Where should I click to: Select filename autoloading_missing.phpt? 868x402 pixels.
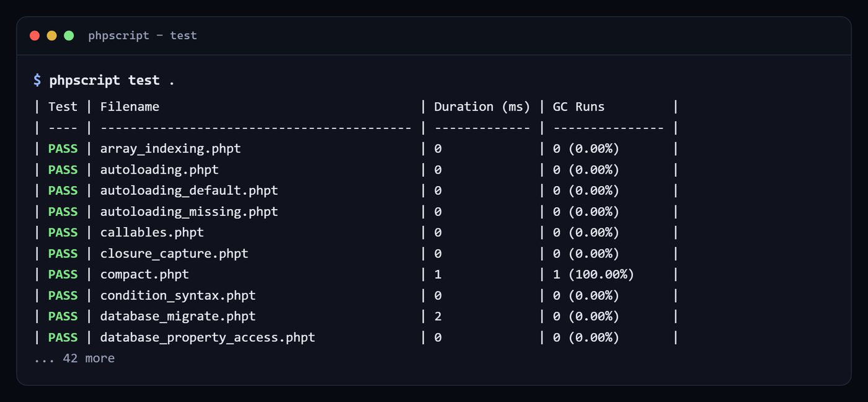[x=189, y=212]
